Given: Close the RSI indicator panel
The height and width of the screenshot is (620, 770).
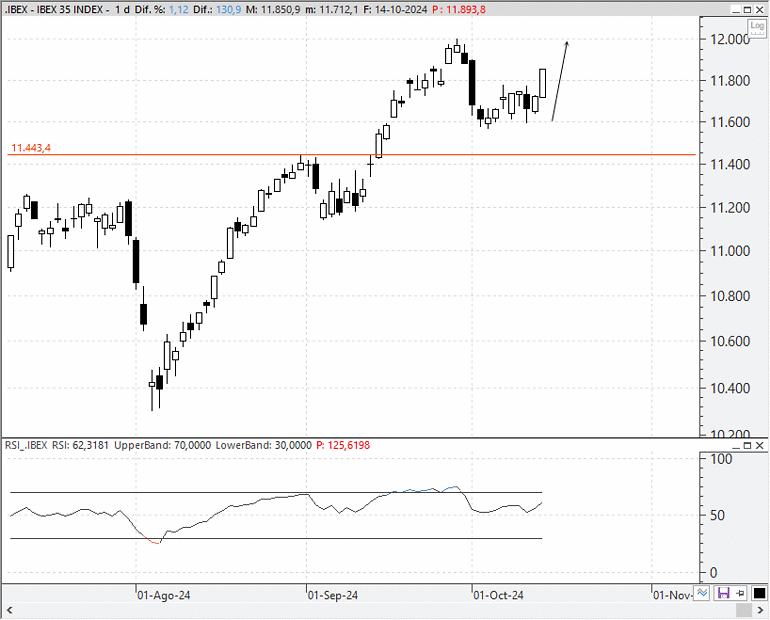Looking at the screenshot, I should point(760,445).
